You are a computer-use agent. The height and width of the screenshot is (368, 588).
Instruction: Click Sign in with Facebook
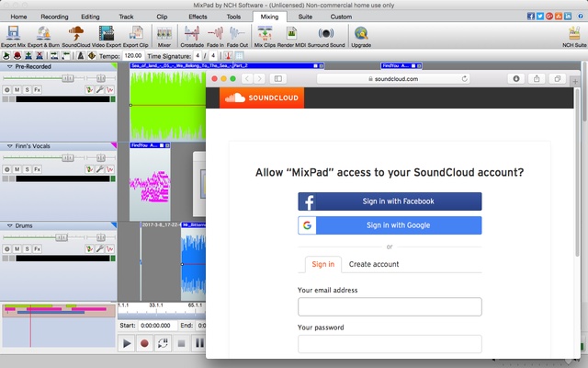pos(390,201)
